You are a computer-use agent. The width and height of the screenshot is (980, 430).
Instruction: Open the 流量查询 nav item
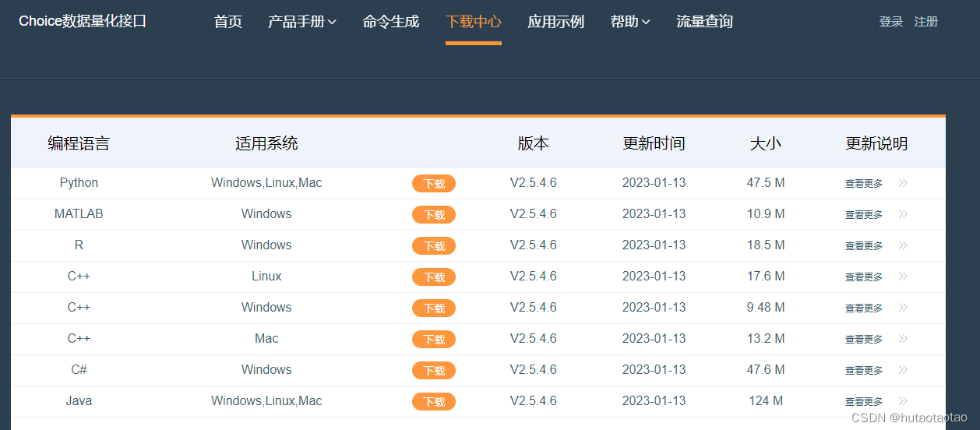(x=705, y=22)
